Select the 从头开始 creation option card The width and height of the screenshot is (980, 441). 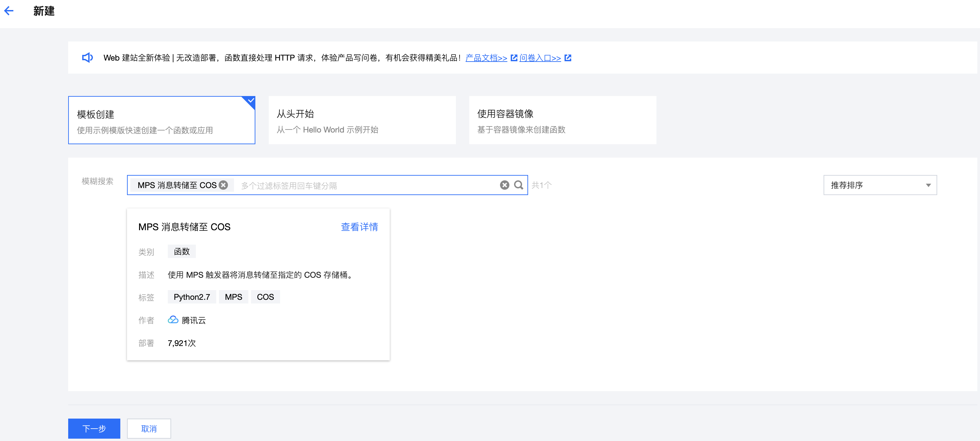(x=362, y=120)
